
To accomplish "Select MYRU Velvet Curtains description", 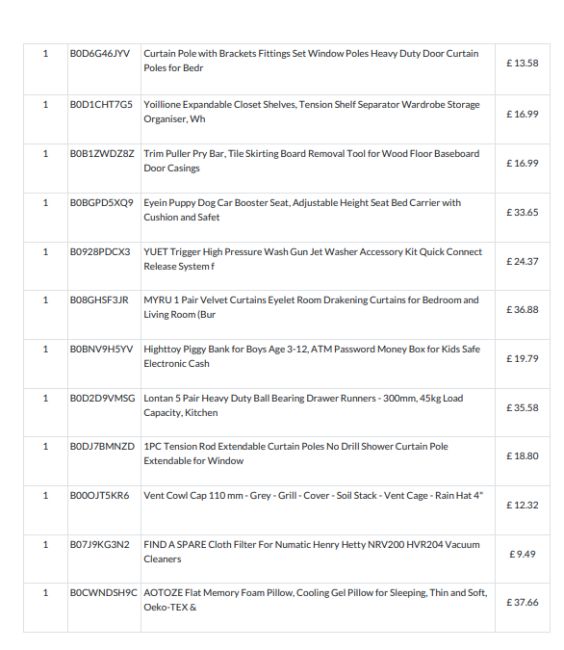I will click(311, 307).
